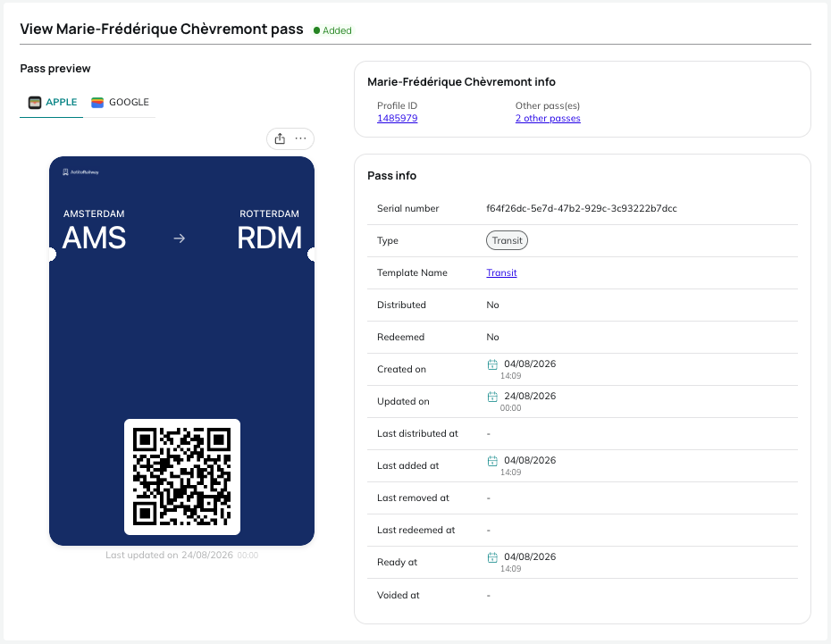Switch to the GOOGLE pass preview tab
The image size is (831, 644).
120,102
